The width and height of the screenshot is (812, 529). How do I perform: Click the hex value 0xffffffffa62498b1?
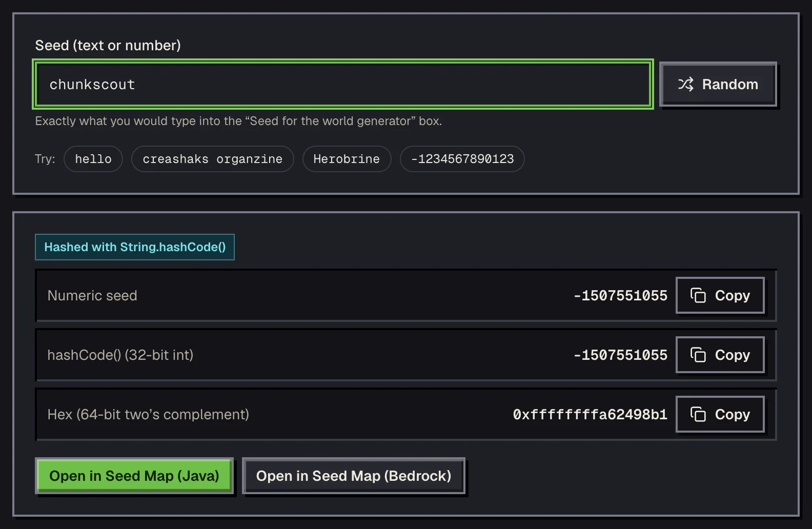pyautogui.click(x=590, y=415)
